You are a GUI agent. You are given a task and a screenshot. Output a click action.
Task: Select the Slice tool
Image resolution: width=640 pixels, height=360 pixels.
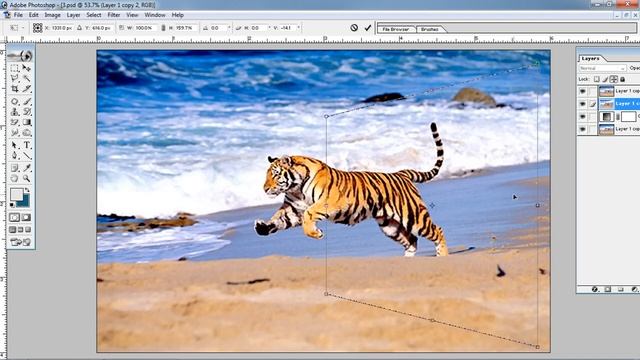pos(27,89)
